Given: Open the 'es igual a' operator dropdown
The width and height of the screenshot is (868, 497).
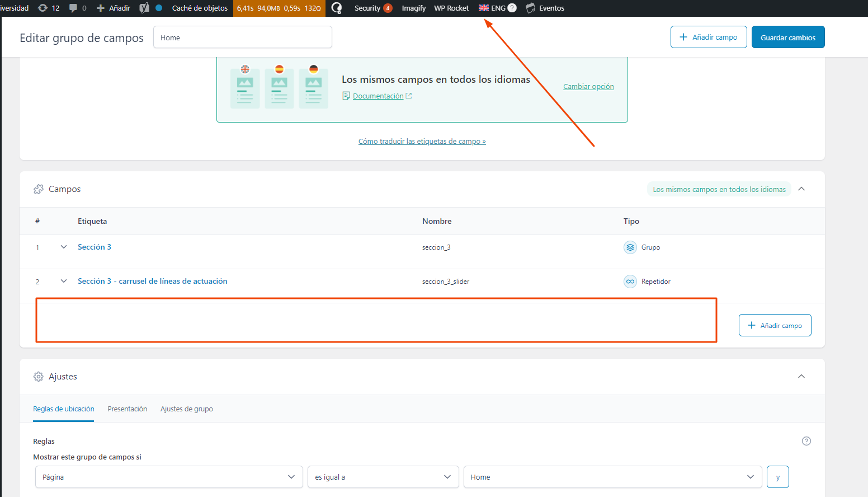Looking at the screenshot, I should (383, 477).
